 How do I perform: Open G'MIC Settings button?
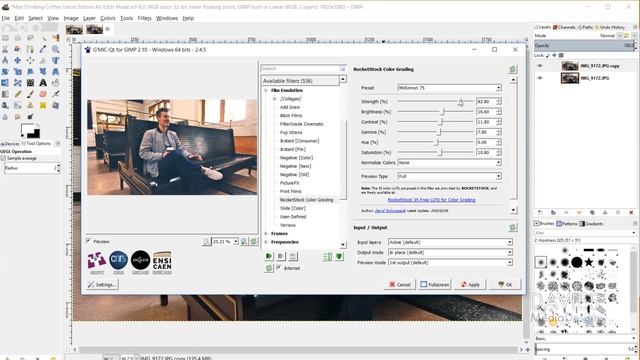point(102,284)
